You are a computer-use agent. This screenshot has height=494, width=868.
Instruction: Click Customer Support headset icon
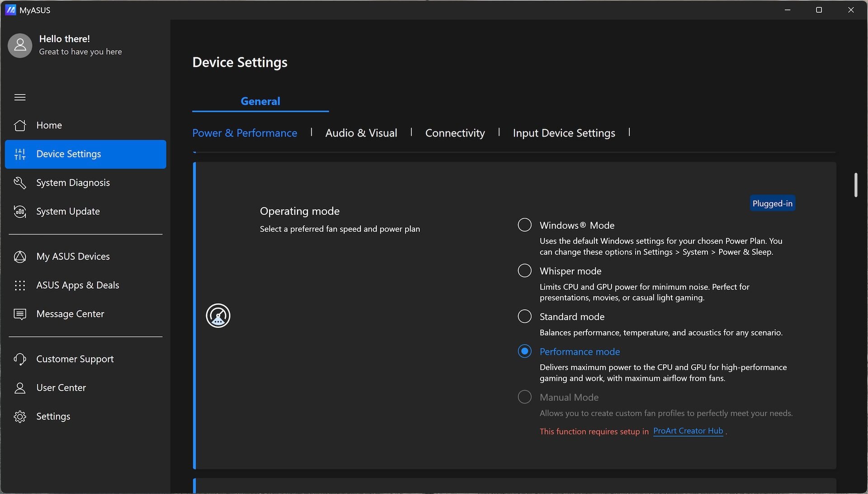20,359
